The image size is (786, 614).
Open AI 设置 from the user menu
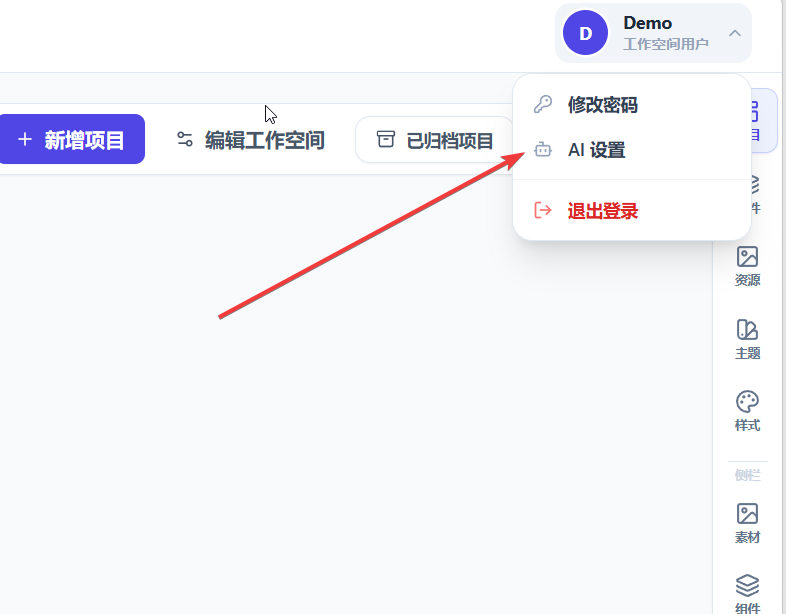(632, 150)
